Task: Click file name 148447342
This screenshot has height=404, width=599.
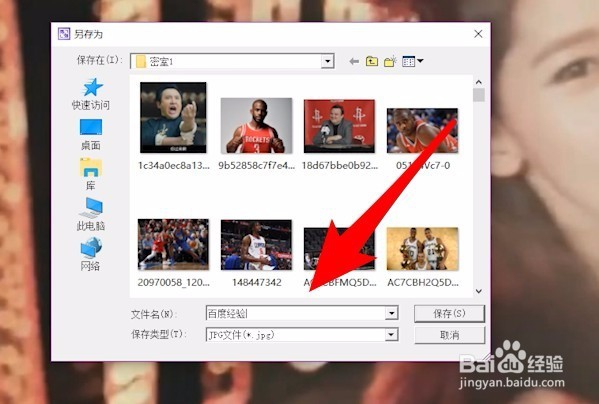Action: coord(256,283)
